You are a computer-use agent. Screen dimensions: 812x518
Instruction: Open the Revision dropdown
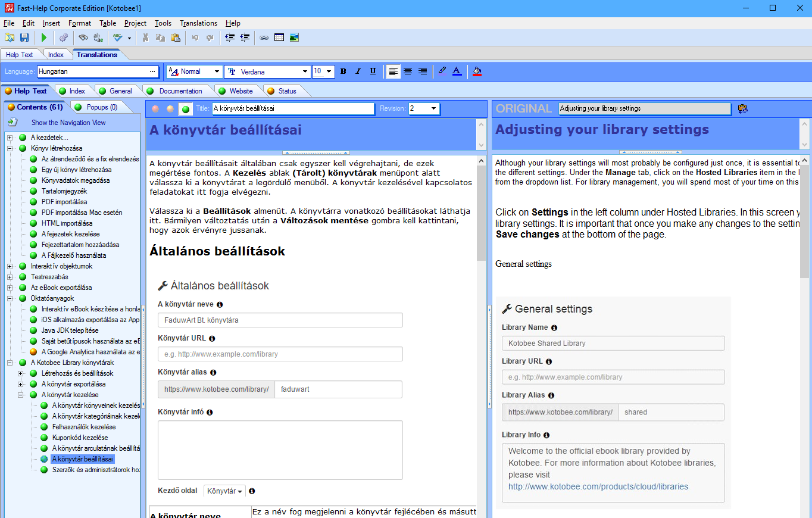tap(433, 108)
